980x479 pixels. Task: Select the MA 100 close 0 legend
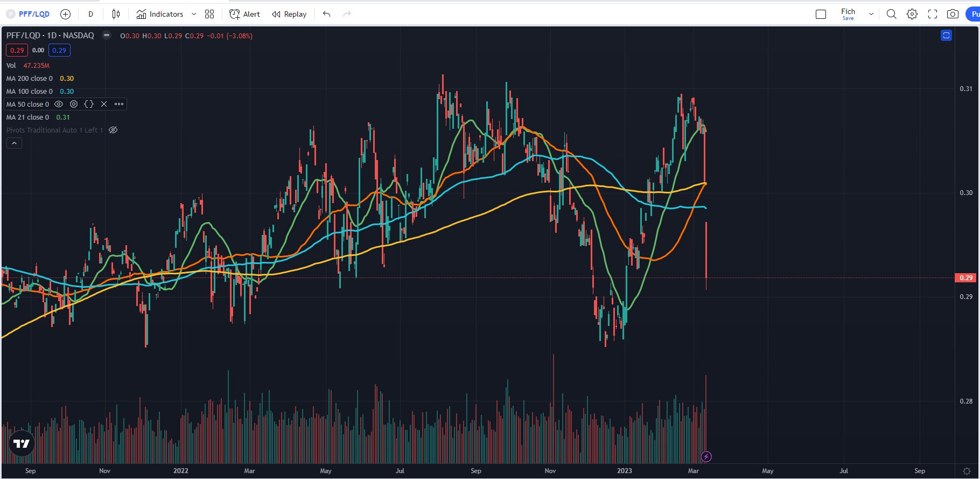(x=30, y=91)
